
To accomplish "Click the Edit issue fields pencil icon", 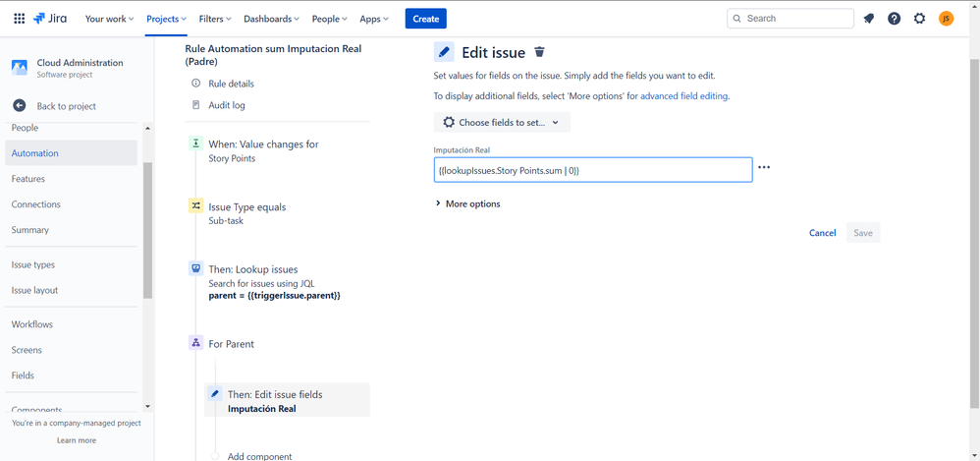I will (215, 393).
